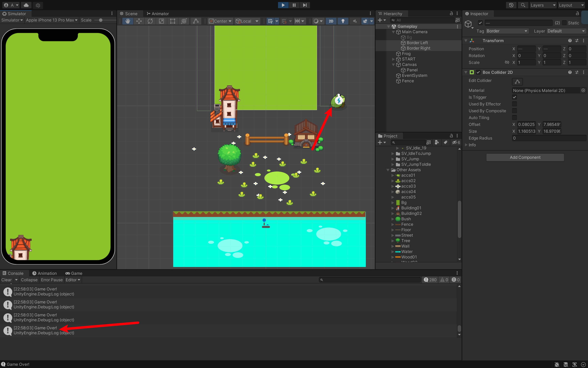This screenshot has height=368, width=588.
Task: Select the Hand view tool
Action: coord(128,21)
